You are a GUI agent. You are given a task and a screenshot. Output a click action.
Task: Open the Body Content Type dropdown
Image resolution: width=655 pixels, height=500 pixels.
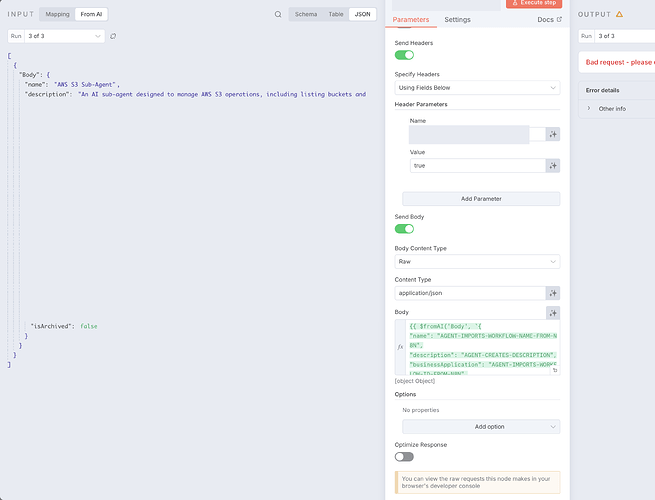click(477, 262)
